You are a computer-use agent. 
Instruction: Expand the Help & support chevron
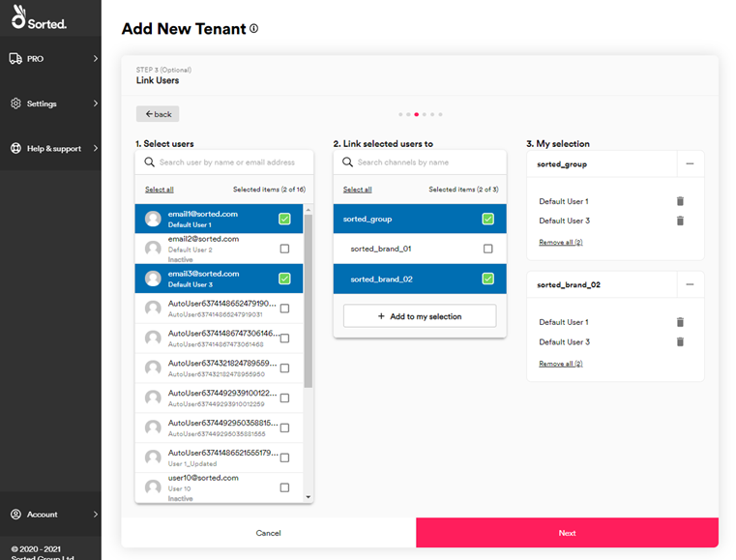tap(96, 148)
